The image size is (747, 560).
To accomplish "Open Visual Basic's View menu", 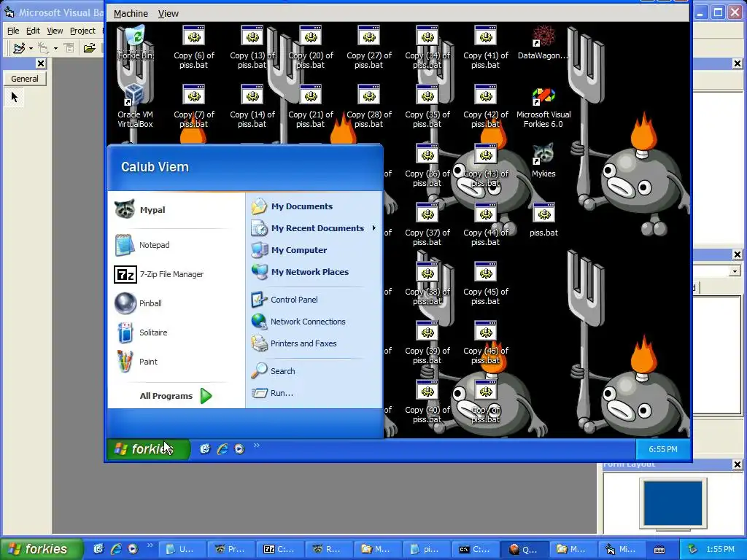I will 55,31.
